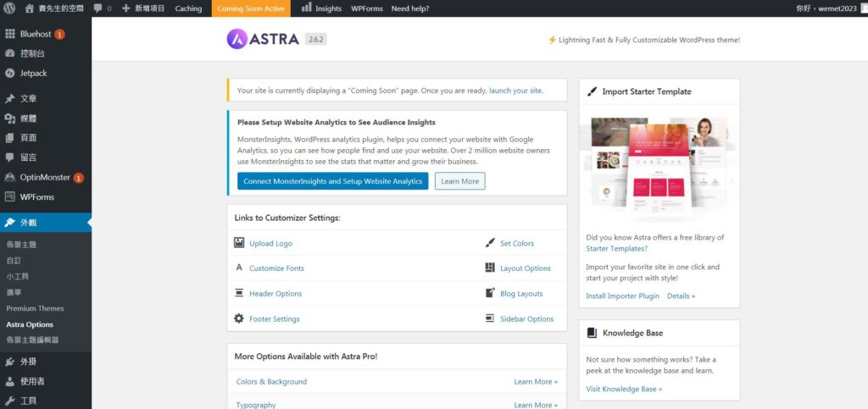Open the Customize Fonts link
This screenshot has width=868, height=409.
click(277, 268)
